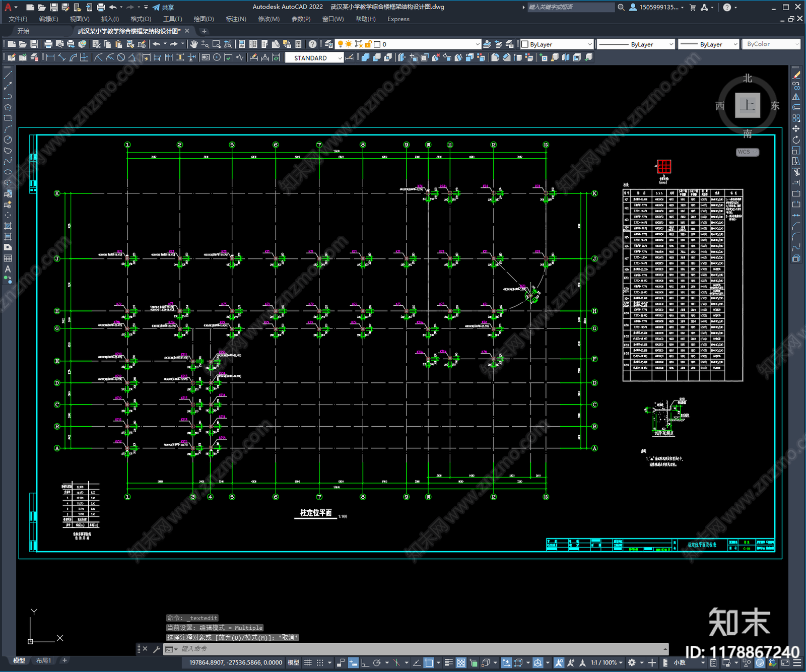
Task: Open the ByLayer linetype dropdown
Action: pyautogui.click(x=636, y=44)
